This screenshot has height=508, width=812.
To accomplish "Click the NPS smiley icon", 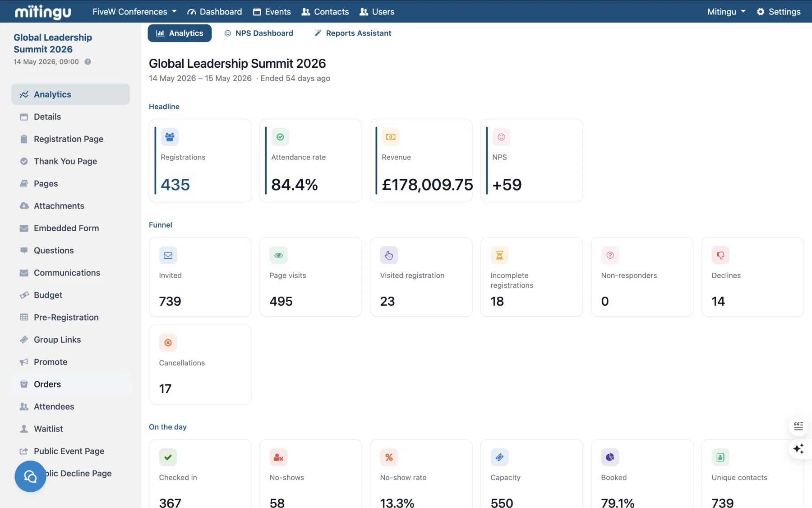I will [501, 137].
